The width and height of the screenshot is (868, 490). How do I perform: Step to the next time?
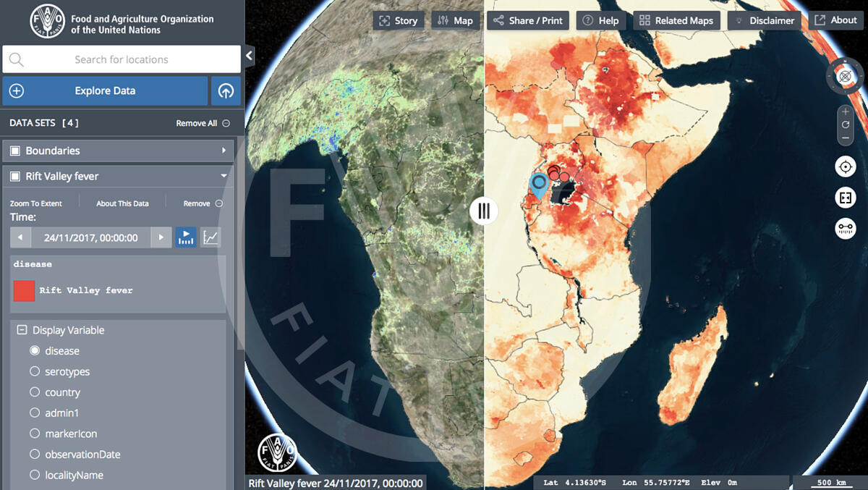161,237
